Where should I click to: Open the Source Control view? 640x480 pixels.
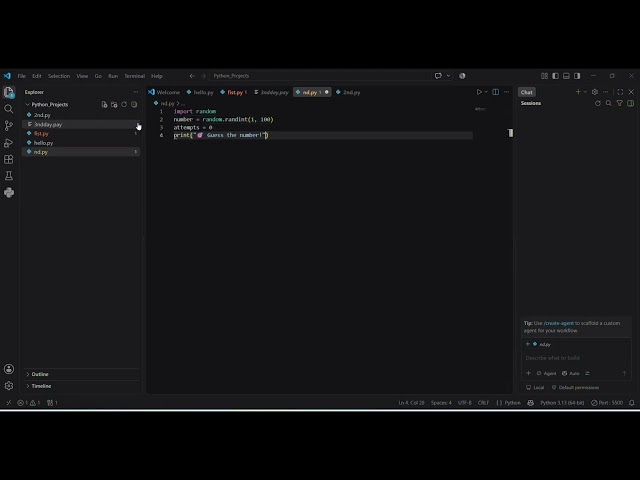(x=9, y=126)
